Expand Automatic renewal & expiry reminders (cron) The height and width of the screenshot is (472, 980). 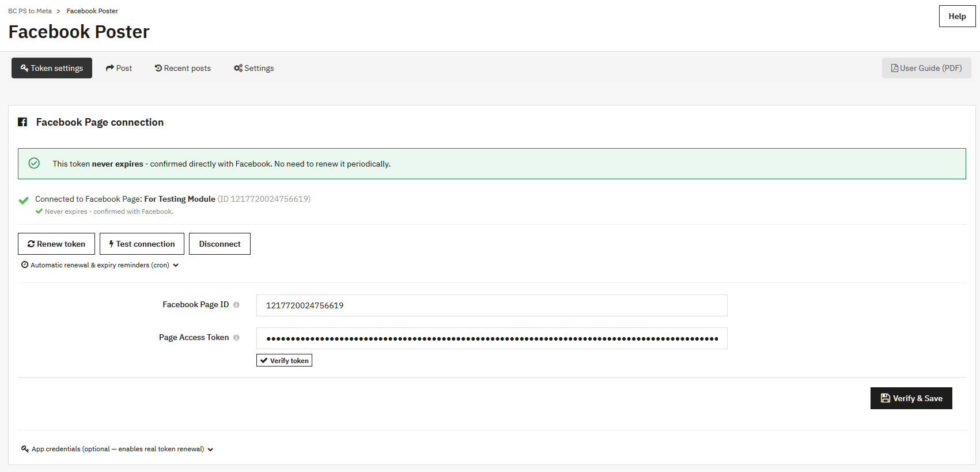coord(100,265)
